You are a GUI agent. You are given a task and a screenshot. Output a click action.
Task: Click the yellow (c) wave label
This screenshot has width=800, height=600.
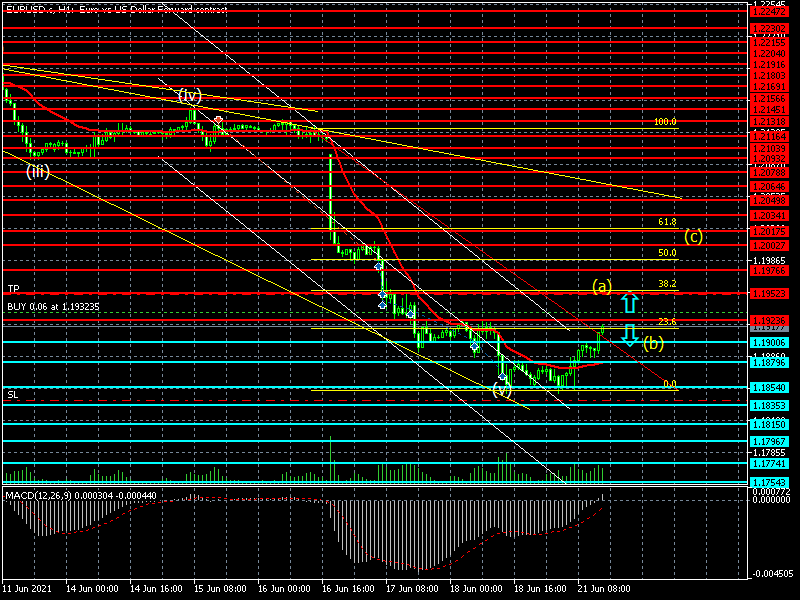coord(693,236)
